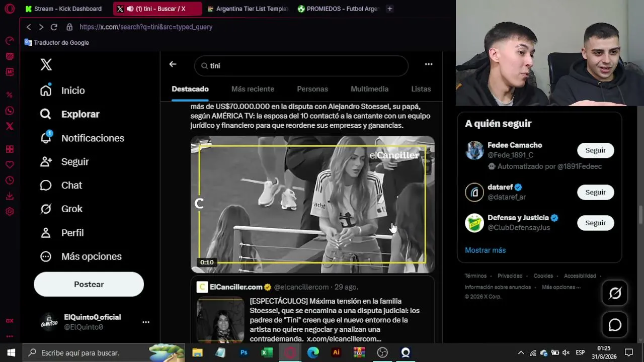
Task: Play the elCanciller video in the post
Action: pyautogui.click(x=312, y=205)
